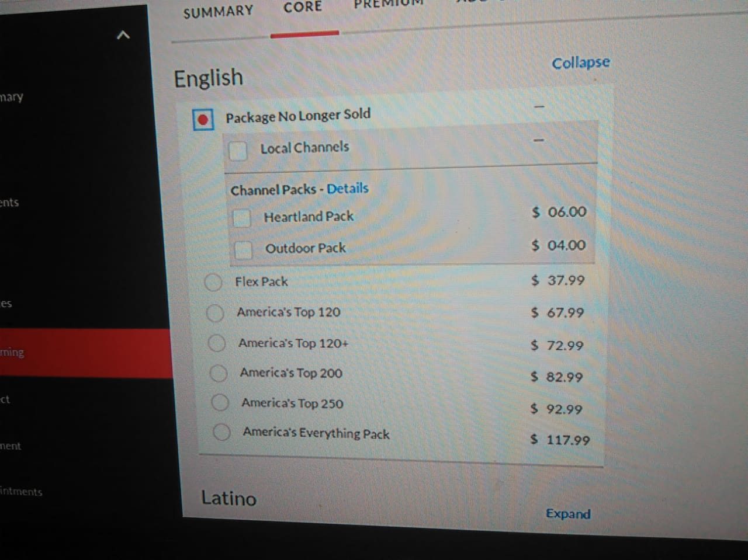
Task: Pick America's Top 120+ radio button
Action: tap(217, 343)
